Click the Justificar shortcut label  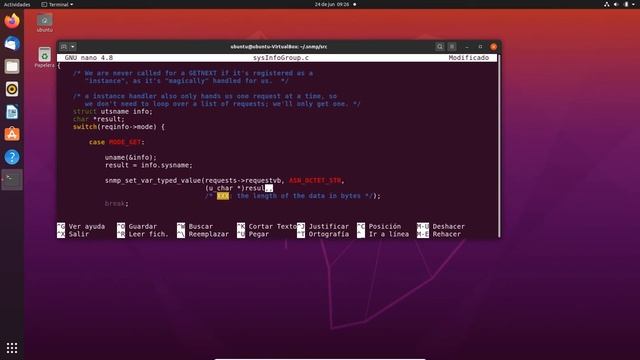329,226
